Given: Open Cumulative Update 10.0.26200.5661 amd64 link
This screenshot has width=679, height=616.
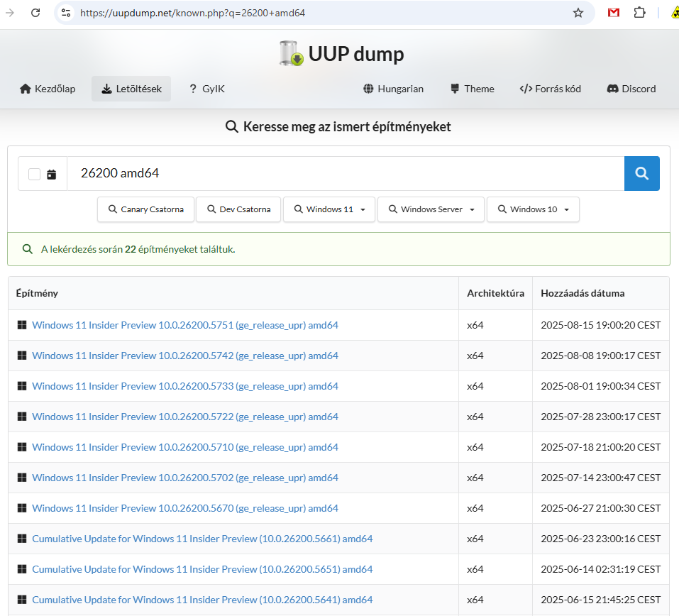Looking at the screenshot, I should (x=202, y=539).
